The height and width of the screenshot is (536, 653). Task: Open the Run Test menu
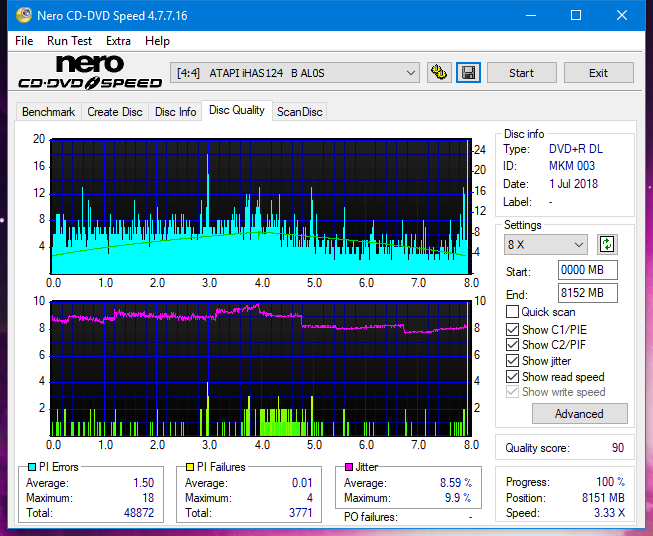click(x=69, y=41)
